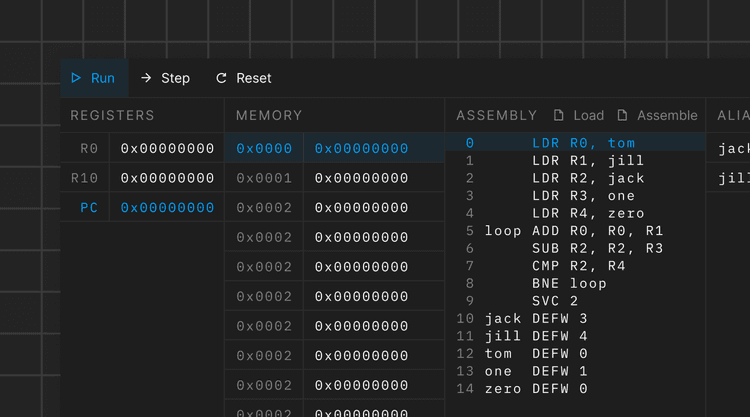Click the R10 register name

[x=84, y=178]
